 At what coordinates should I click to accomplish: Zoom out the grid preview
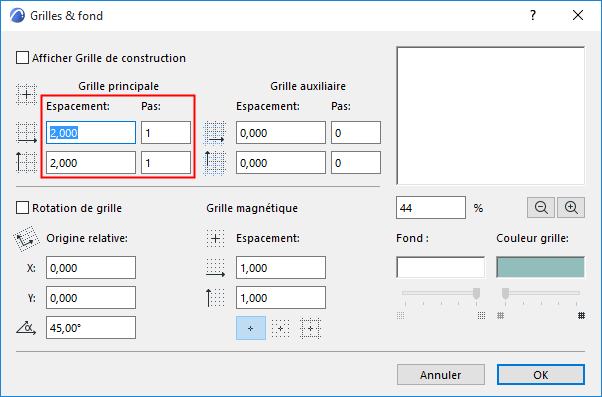tap(541, 208)
